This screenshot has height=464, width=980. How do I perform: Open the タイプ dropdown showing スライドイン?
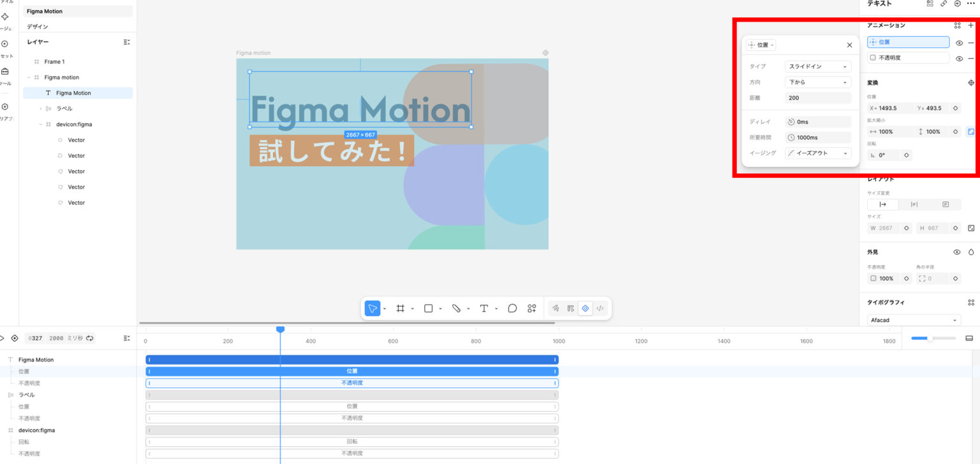pos(818,66)
